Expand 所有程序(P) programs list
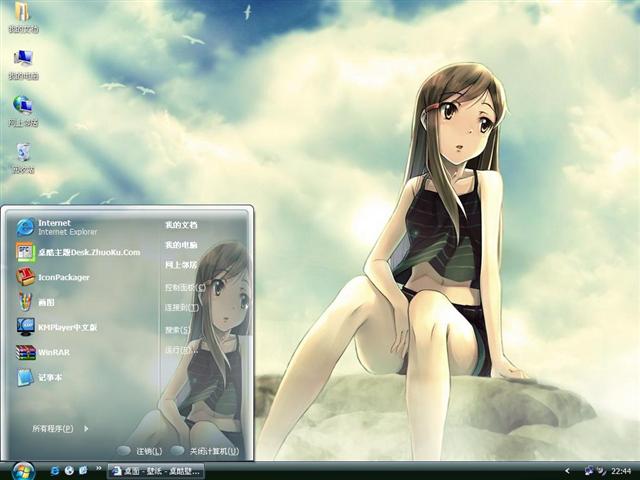Image resolution: width=640 pixels, height=480 pixels. click(60, 428)
